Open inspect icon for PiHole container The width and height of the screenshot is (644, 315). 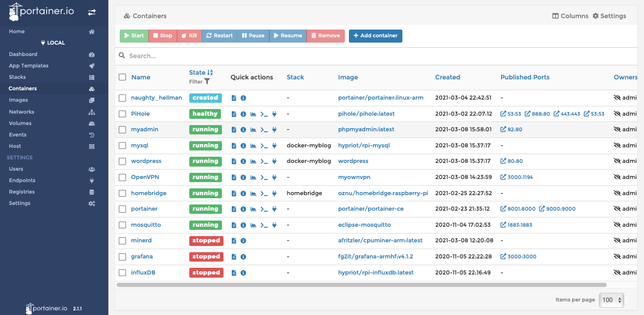tap(243, 114)
